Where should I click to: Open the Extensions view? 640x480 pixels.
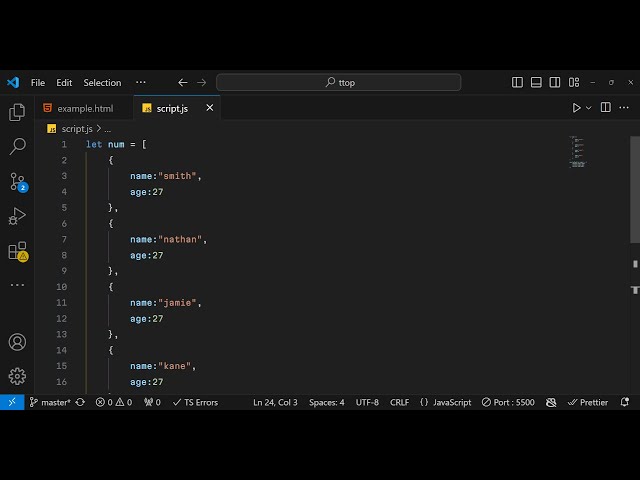(17, 251)
